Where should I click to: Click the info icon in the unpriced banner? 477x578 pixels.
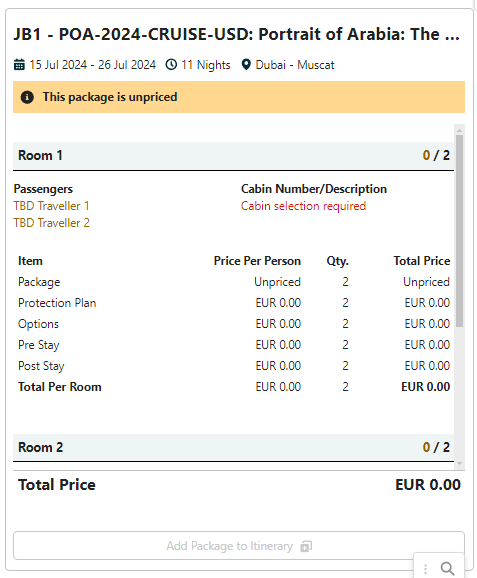tap(27, 97)
